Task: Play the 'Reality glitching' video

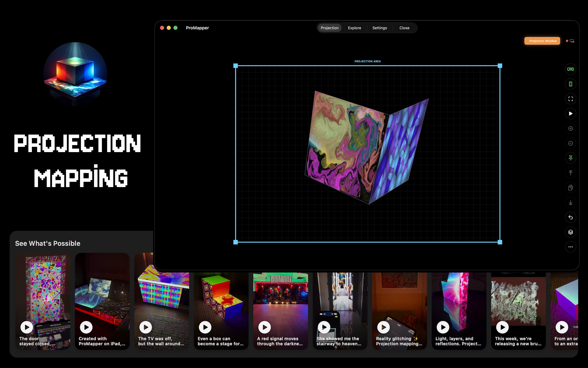Action: (383, 327)
